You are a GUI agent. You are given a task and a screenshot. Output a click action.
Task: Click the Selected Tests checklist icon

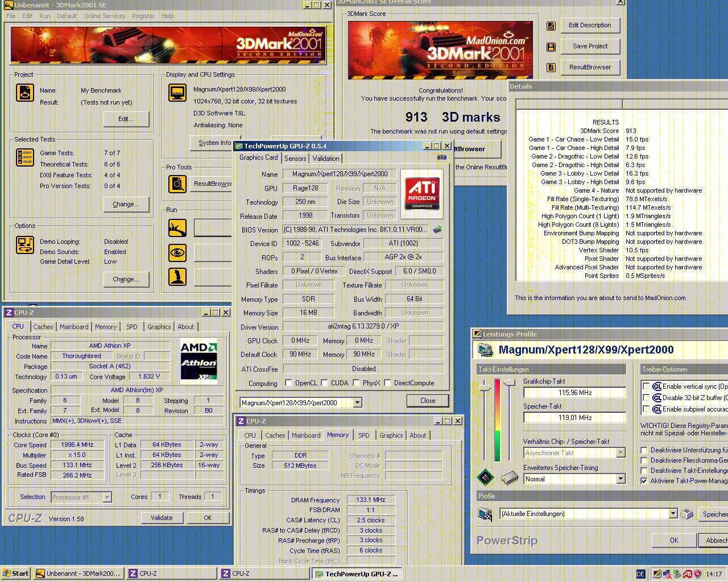(x=25, y=157)
